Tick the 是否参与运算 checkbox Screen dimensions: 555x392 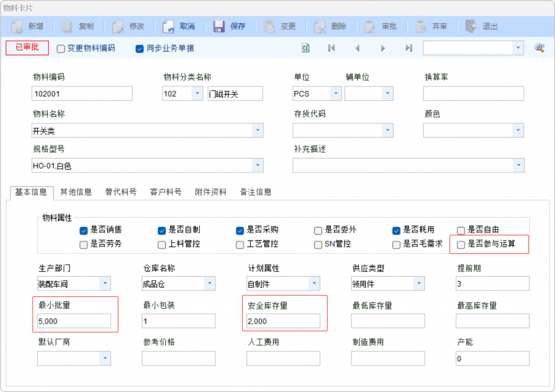461,245
